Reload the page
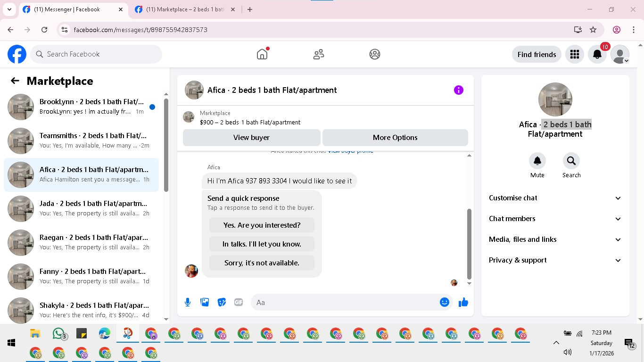 (x=44, y=30)
